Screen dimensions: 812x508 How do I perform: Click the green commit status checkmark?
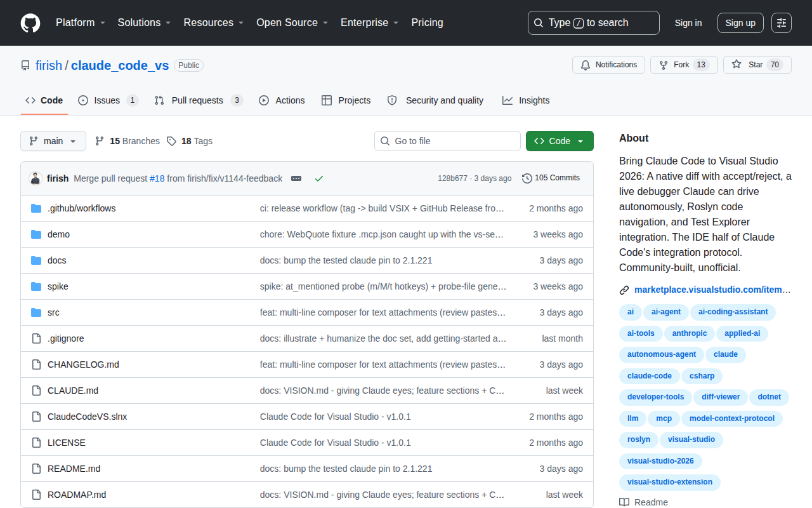pyautogui.click(x=319, y=178)
